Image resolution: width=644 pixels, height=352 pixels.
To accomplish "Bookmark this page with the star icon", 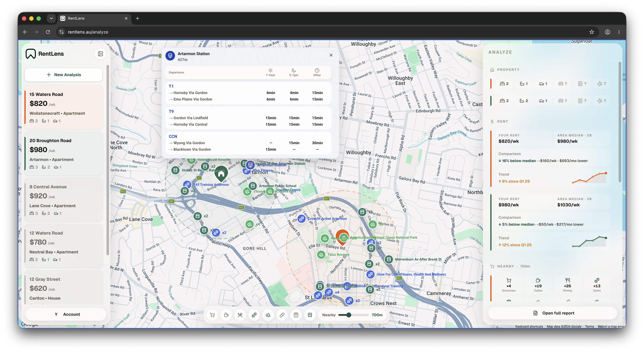I will [x=592, y=32].
